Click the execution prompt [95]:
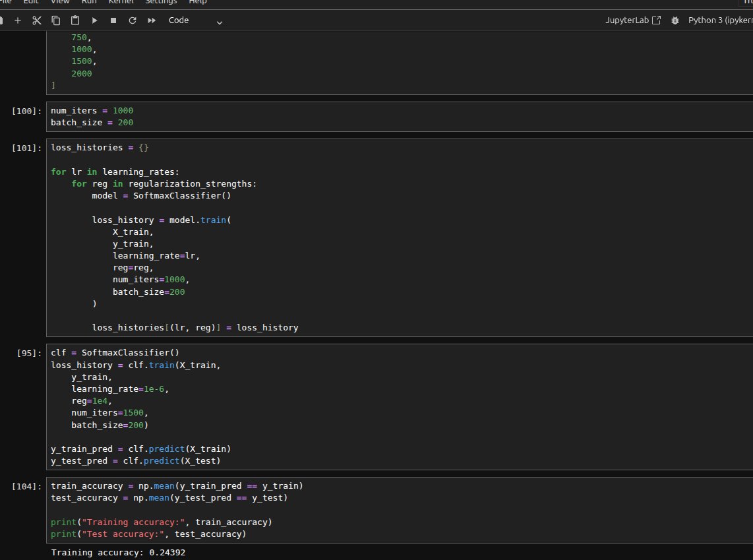This screenshot has width=753, height=560. coord(29,353)
